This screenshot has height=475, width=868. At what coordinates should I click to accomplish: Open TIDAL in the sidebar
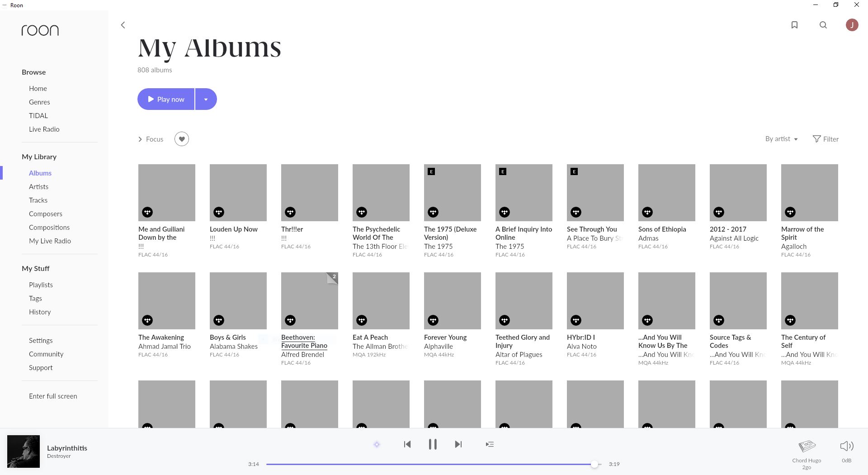tap(38, 115)
